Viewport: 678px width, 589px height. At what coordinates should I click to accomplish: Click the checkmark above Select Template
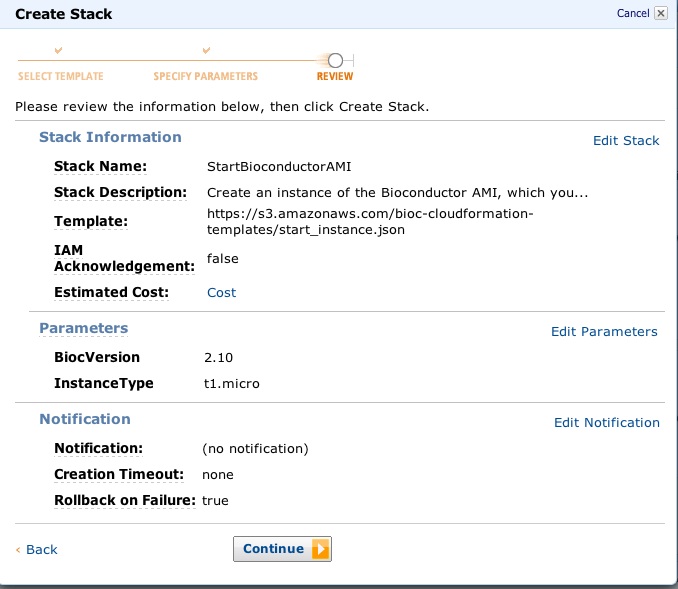[x=58, y=50]
